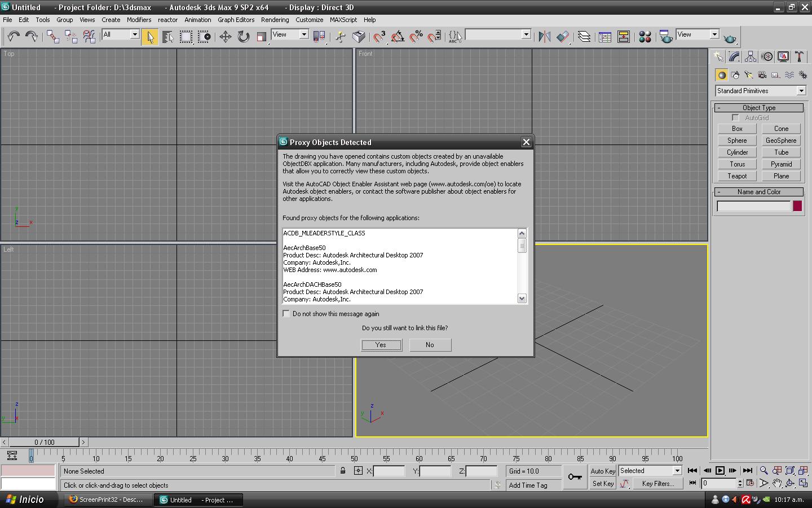Image resolution: width=812 pixels, height=508 pixels.
Task: Toggle the Set Key mode button
Action: [603, 484]
